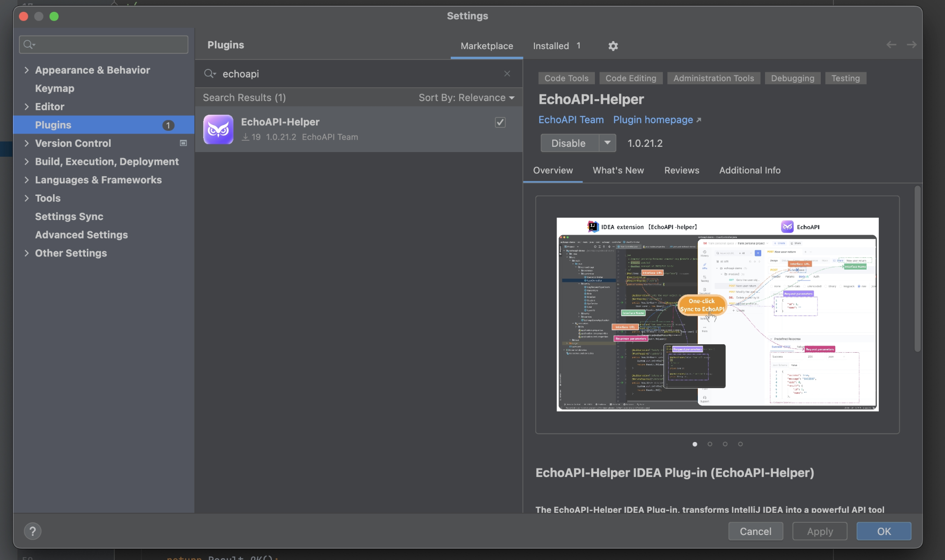The height and width of the screenshot is (560, 945).
Task: Select the first carousel dot
Action: (x=695, y=444)
